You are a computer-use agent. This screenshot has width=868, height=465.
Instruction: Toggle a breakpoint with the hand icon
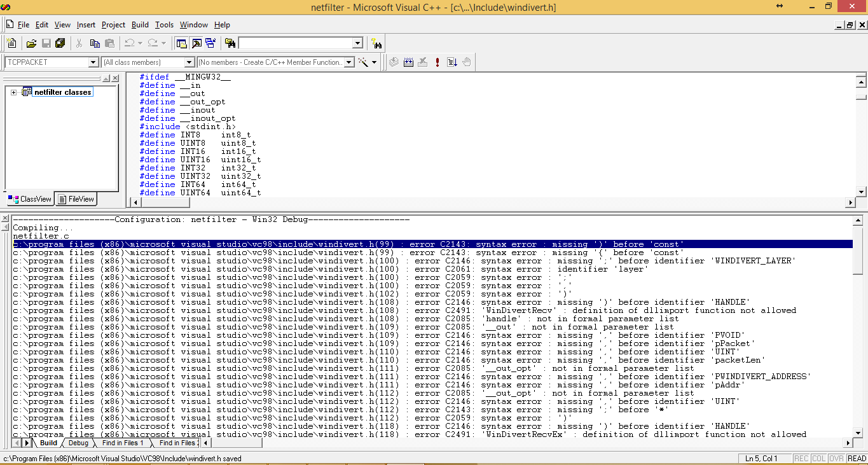click(466, 62)
